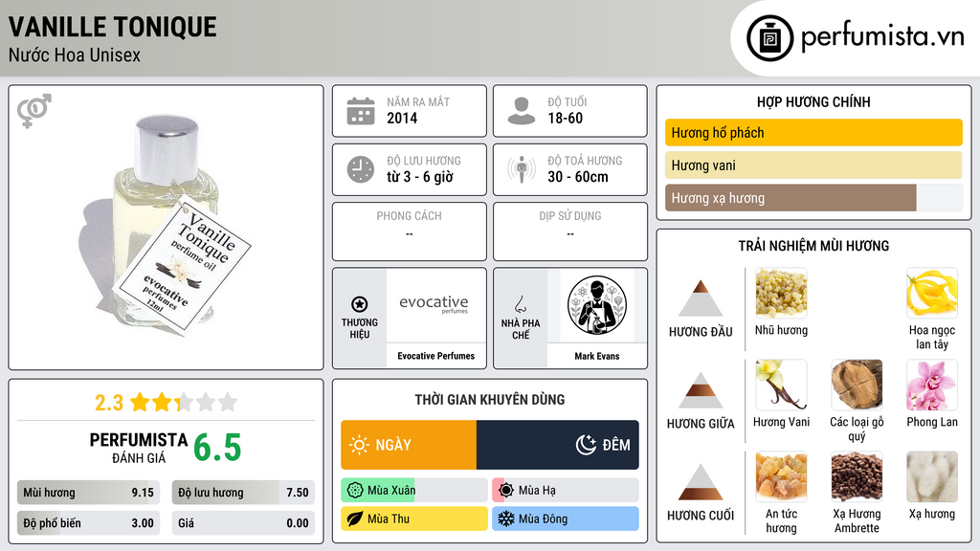The image size is (980, 551).
Task: Click the perfumista.vn perfume bottle logo
Action: (769, 38)
